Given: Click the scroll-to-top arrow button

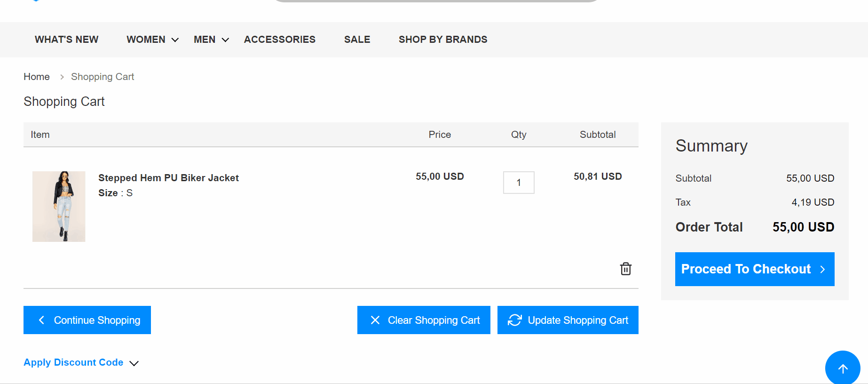Looking at the screenshot, I should [x=842, y=368].
